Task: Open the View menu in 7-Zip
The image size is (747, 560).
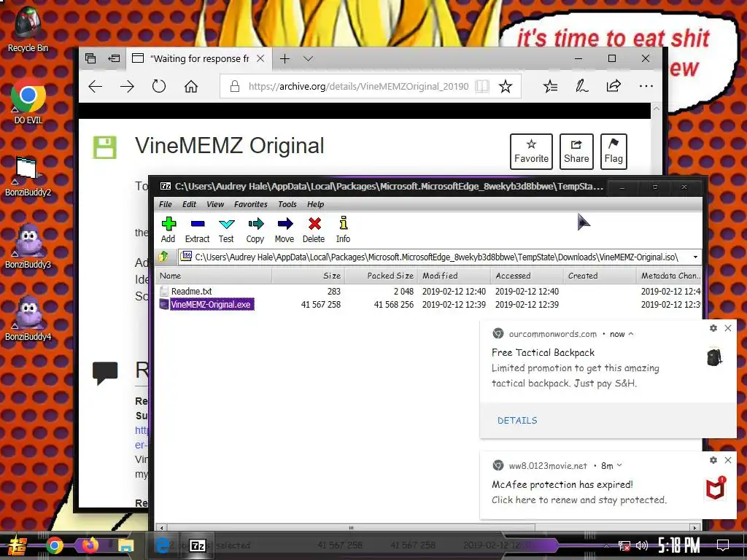Action: [215, 204]
